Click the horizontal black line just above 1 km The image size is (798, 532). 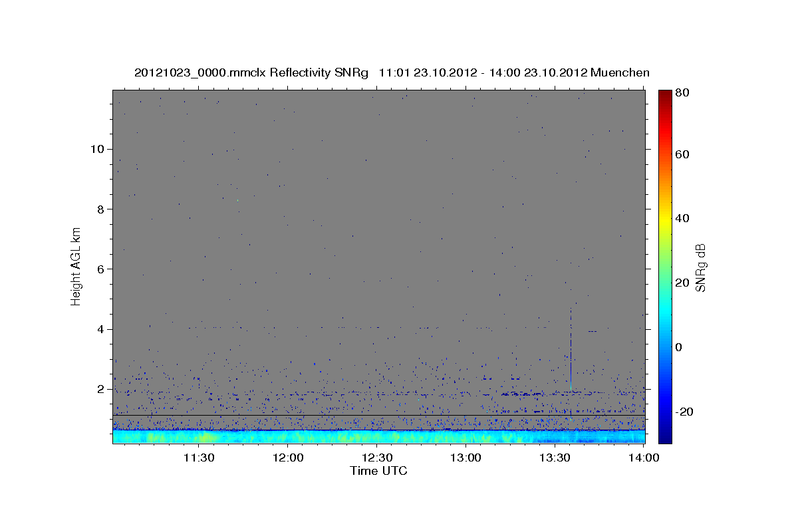click(378, 415)
